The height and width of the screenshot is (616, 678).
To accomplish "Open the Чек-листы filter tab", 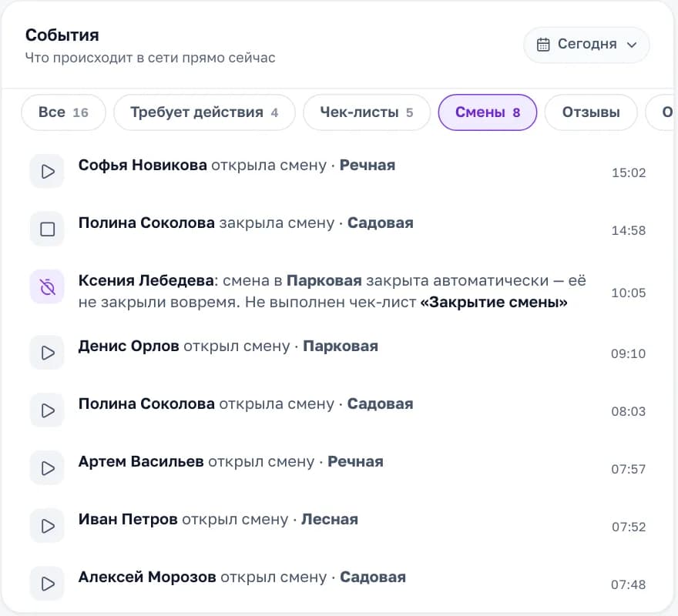I will 367,112.
